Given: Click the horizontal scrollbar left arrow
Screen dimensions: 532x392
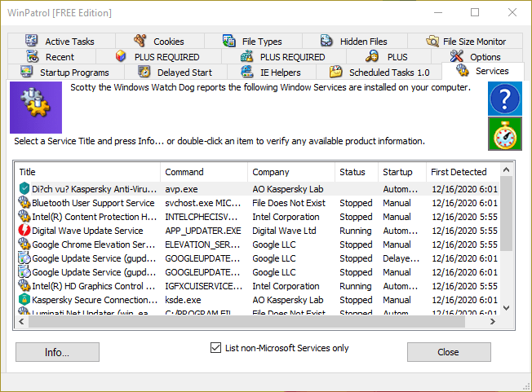Looking at the screenshot, I should pos(22,321).
